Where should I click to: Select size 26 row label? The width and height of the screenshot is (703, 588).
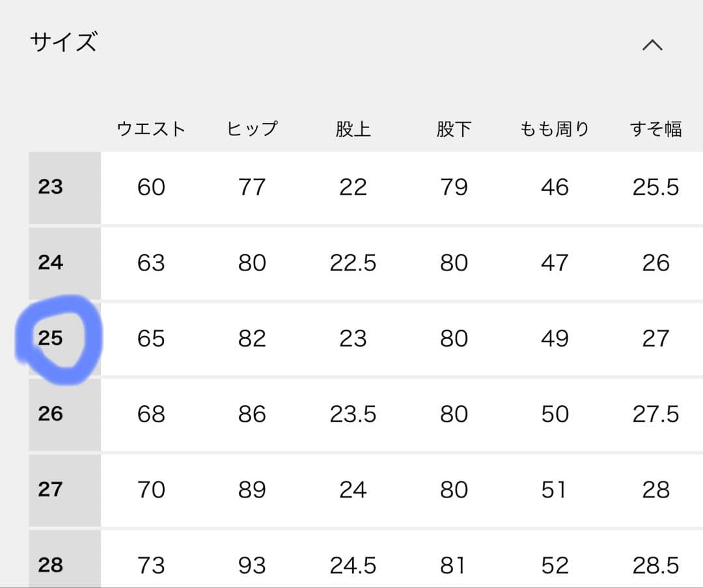[51, 414]
